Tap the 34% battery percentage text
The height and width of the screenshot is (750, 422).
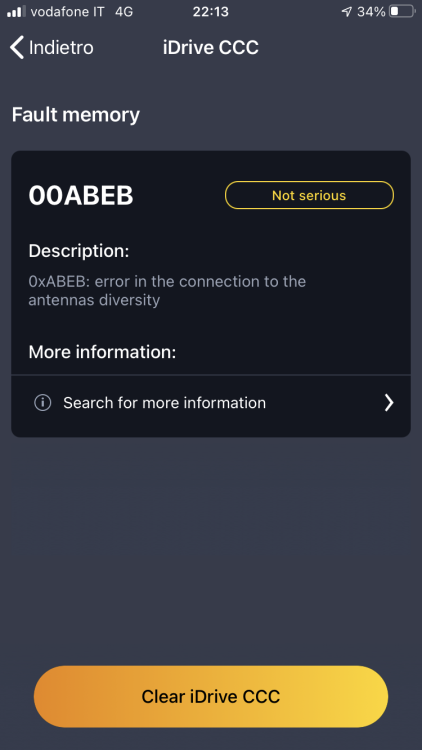coord(371,11)
